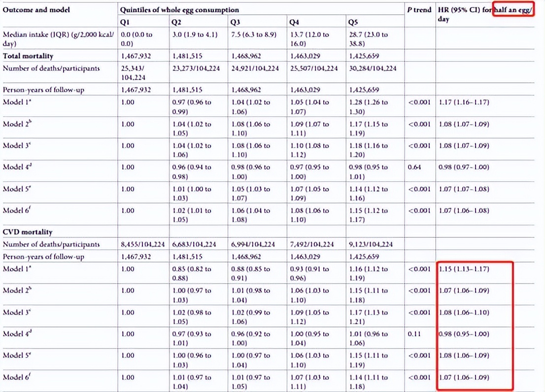Screen dimensions: 545x392
Task: Click total mortality Model 1 HR 1.17 (1.16–1.17)
Action: (464, 102)
